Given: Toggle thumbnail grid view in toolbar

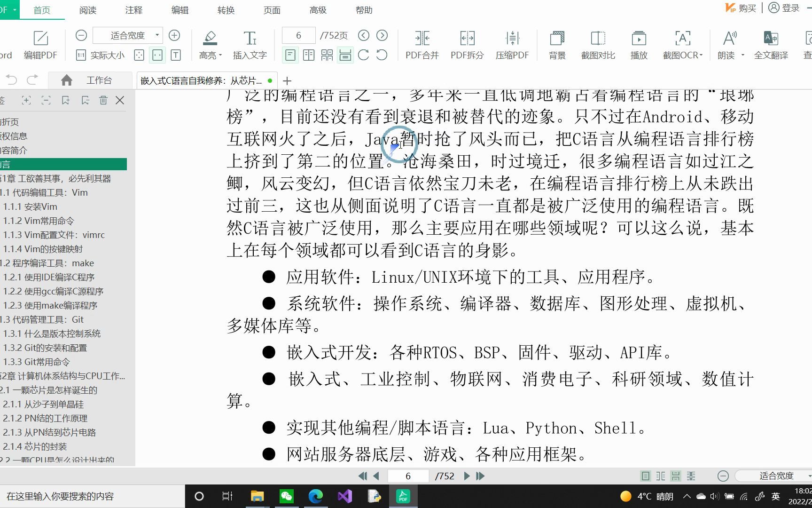Looking at the screenshot, I should point(327,55).
